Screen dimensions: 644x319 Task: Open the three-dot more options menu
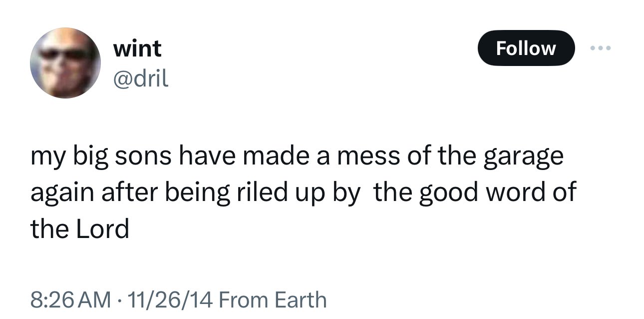(x=600, y=48)
